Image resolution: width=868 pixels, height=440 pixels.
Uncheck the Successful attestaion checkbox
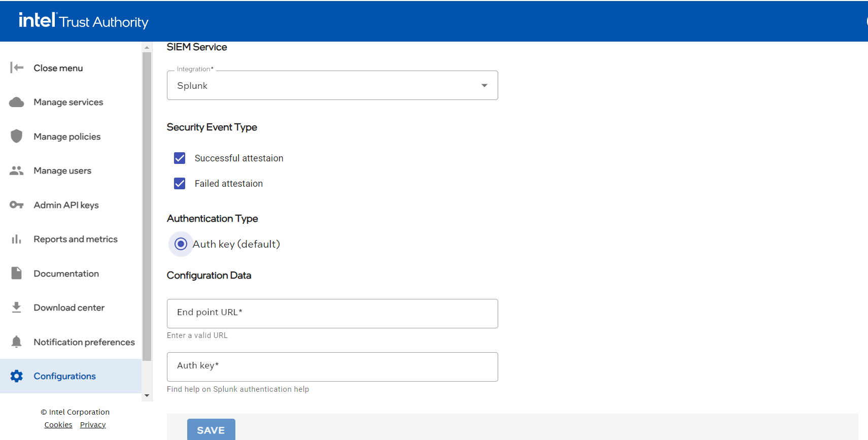[x=180, y=158]
